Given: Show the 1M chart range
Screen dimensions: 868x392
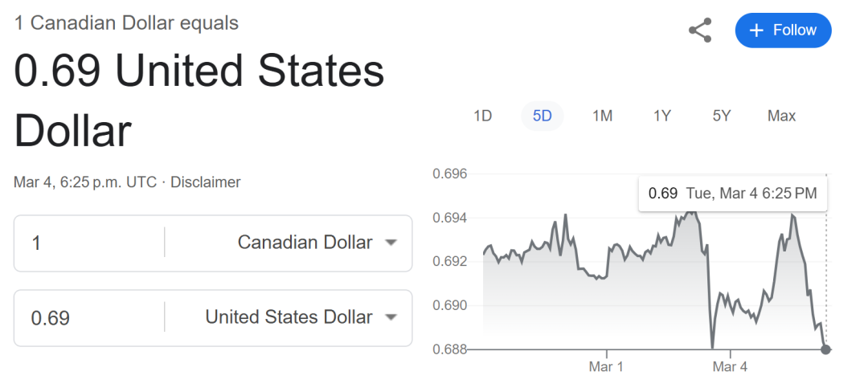Looking at the screenshot, I should (x=602, y=116).
